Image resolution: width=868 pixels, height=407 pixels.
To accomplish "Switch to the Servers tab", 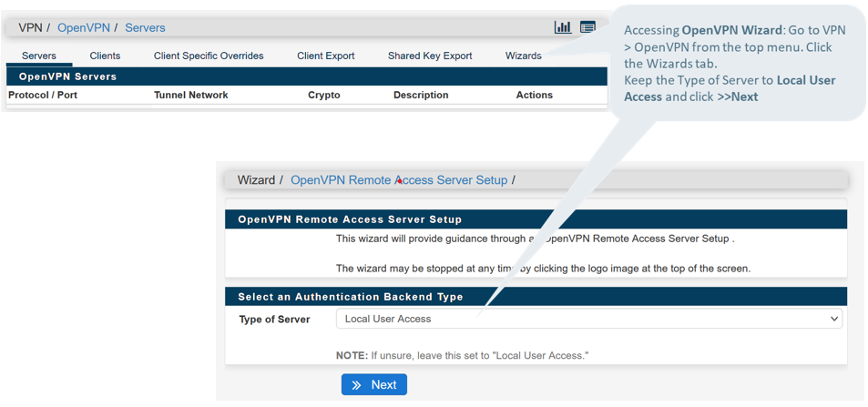I will tap(39, 56).
